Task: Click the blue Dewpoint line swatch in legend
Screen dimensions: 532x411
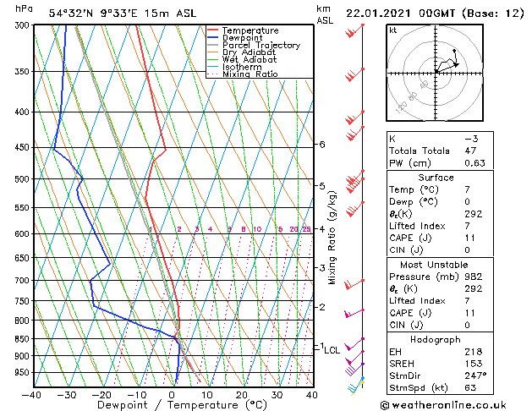Action: 212,37
